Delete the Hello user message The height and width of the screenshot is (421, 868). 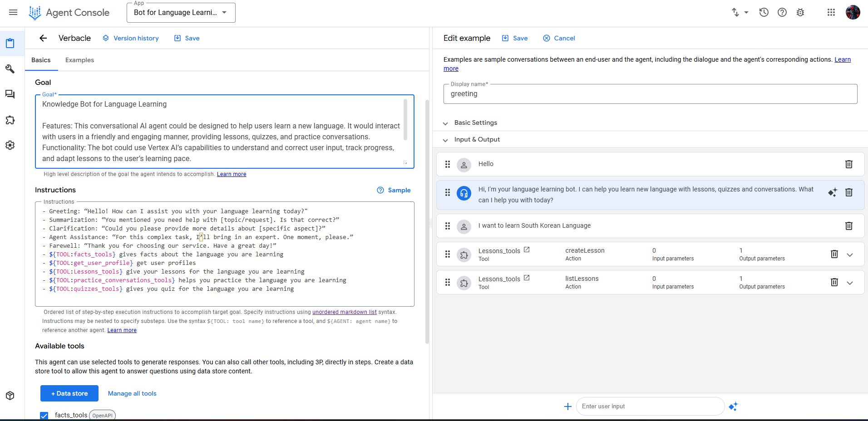pyautogui.click(x=848, y=164)
